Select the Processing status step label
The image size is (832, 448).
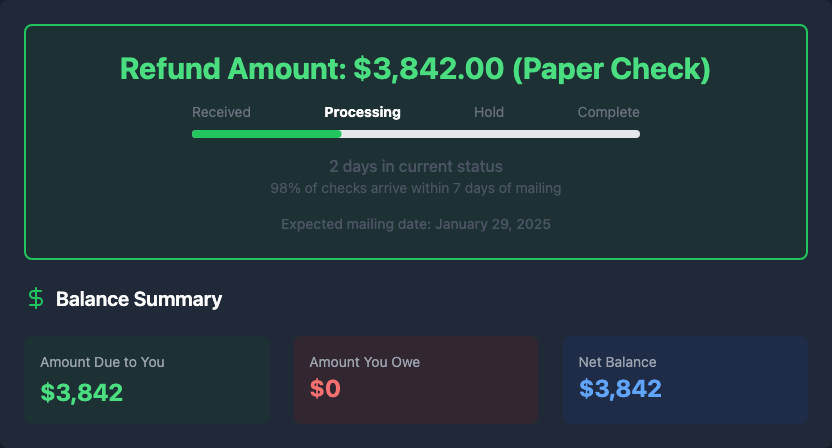[362, 112]
